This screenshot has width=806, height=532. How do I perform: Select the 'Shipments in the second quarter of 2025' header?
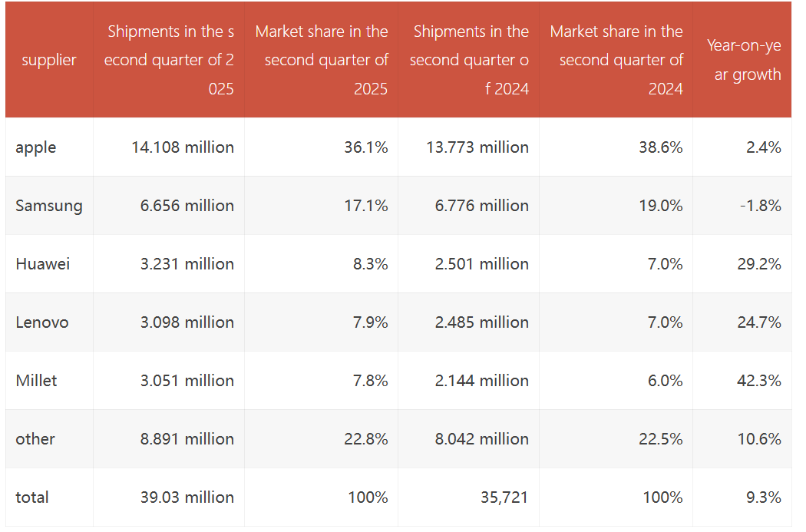[x=169, y=60]
